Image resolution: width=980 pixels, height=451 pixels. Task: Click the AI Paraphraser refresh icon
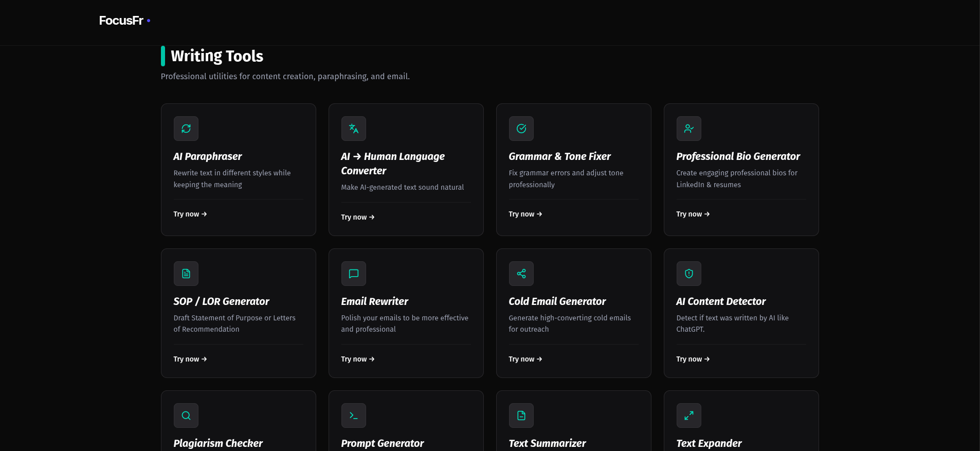pos(186,129)
